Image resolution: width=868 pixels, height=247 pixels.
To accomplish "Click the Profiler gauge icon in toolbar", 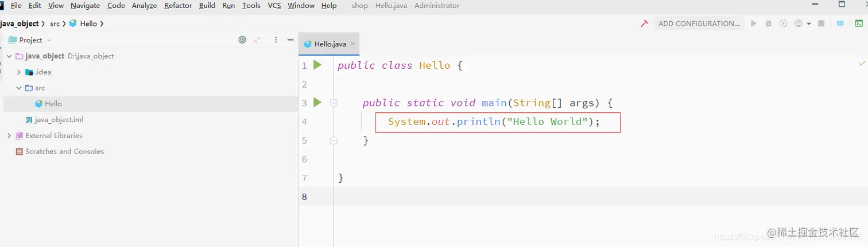I will 799,23.
